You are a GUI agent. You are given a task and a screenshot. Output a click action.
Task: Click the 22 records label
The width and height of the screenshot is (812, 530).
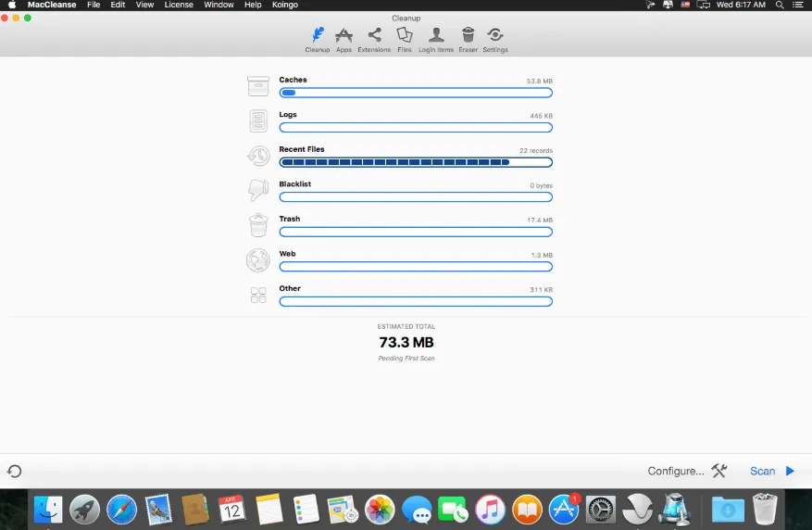[x=536, y=150]
